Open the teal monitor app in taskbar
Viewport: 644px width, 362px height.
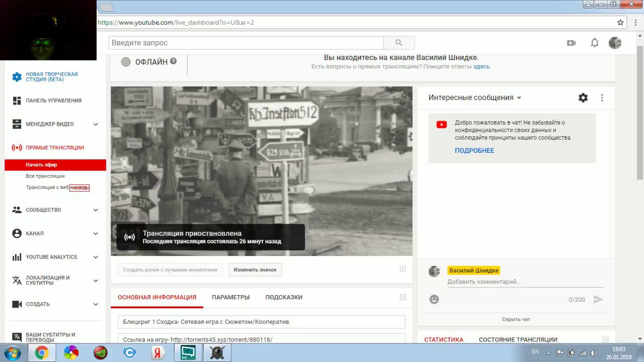(x=188, y=353)
